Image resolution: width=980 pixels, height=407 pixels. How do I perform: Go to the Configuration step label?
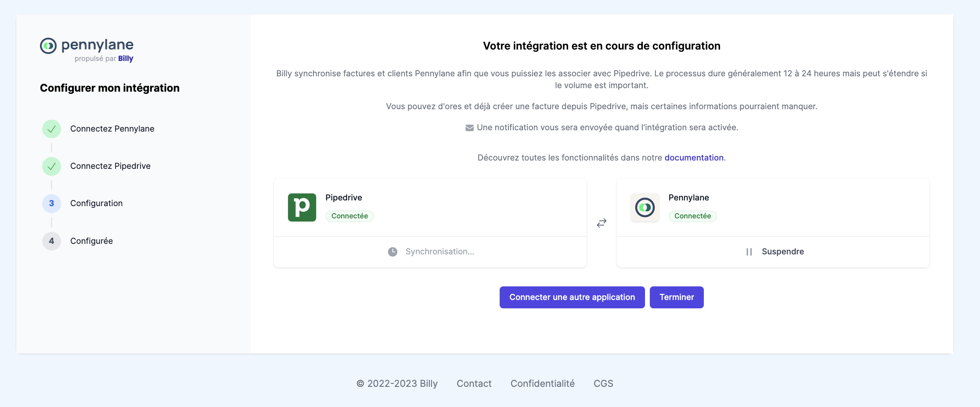pos(96,203)
